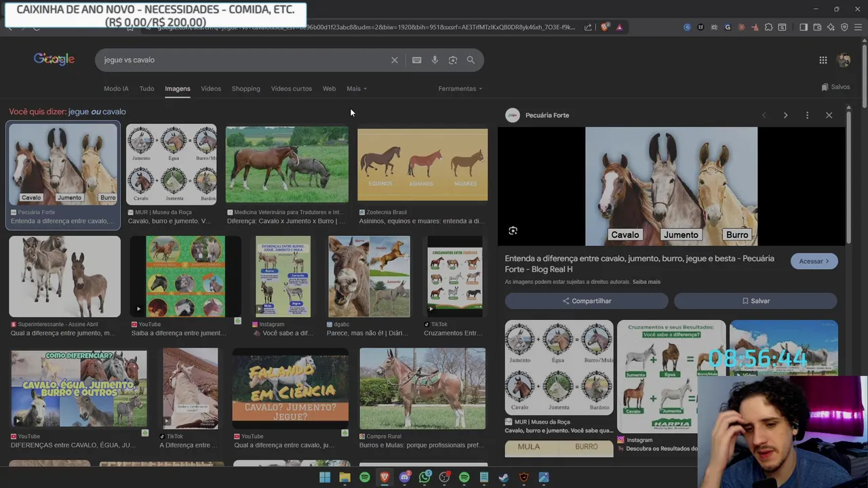Open WhatsApp from the taskbar
The width and height of the screenshot is (868, 488).
point(425,477)
